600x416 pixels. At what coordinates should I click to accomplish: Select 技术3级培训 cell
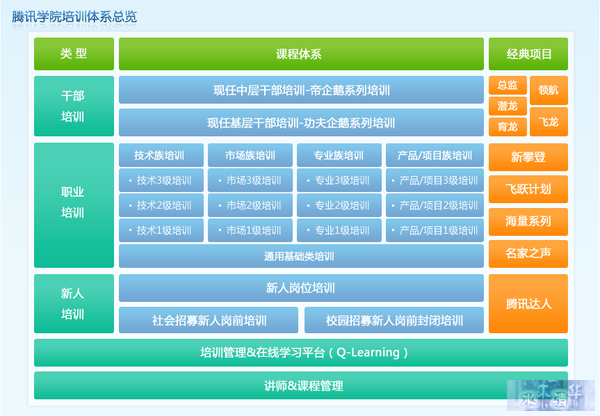pos(161,180)
